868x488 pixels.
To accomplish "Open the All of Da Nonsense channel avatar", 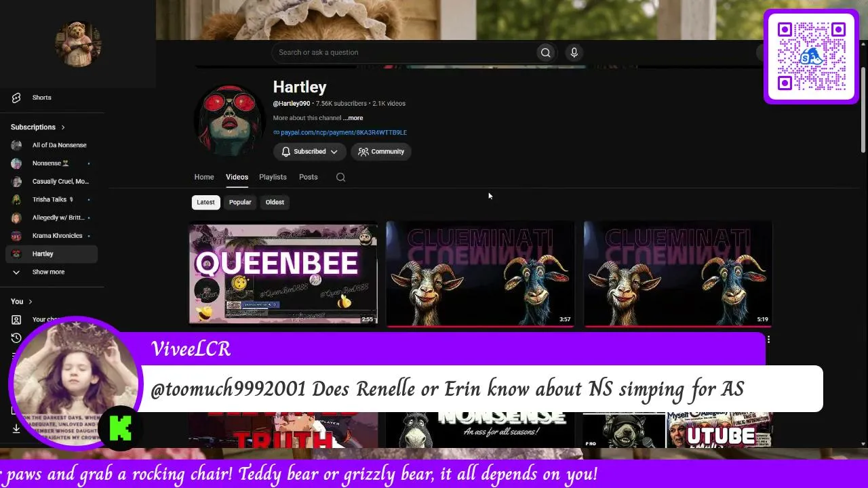I will (x=16, y=145).
